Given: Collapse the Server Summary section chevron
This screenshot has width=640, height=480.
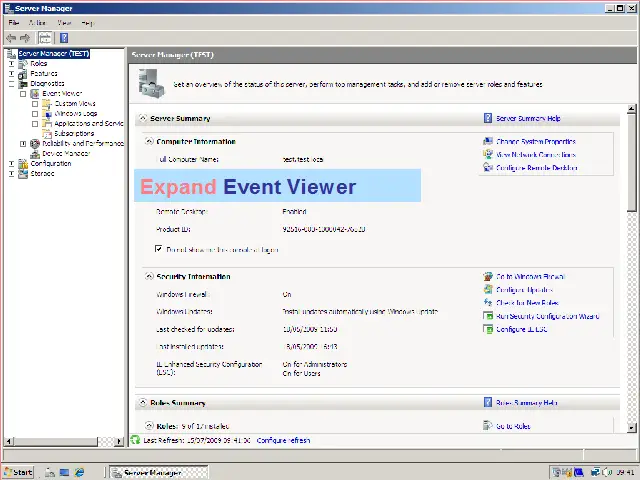Looking at the screenshot, I should click(x=142, y=118).
